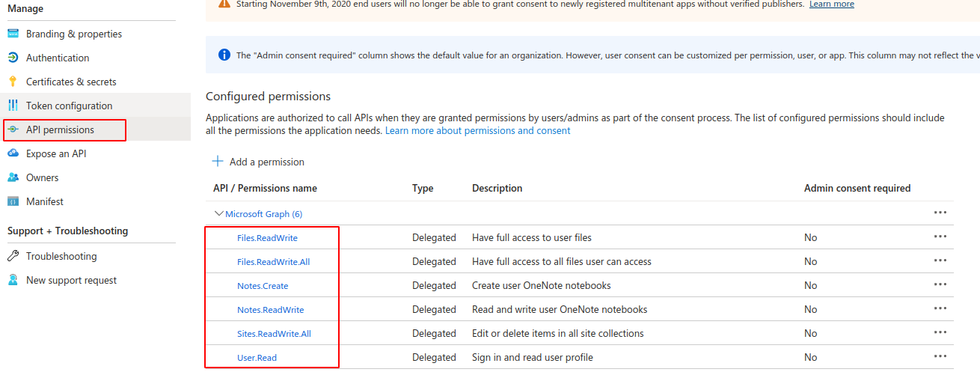Open more options for Microsoft Graph row
The height and width of the screenshot is (387, 980).
[940, 213]
